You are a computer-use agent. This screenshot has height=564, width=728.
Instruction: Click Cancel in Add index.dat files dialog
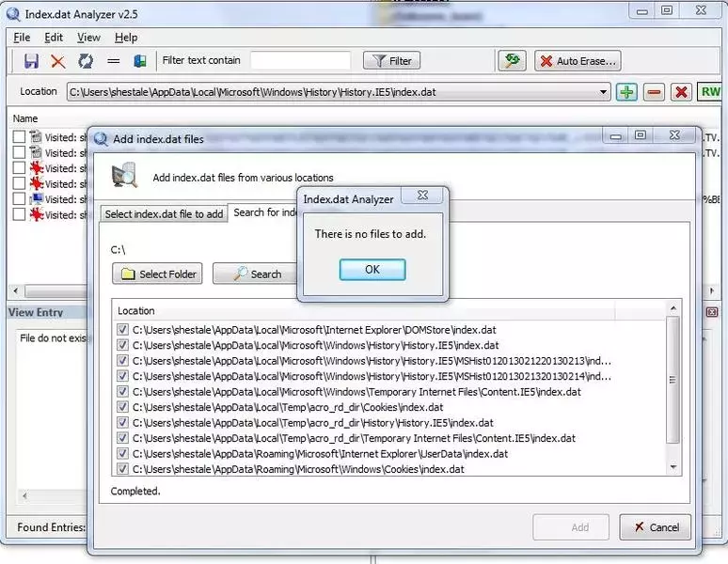pos(656,527)
